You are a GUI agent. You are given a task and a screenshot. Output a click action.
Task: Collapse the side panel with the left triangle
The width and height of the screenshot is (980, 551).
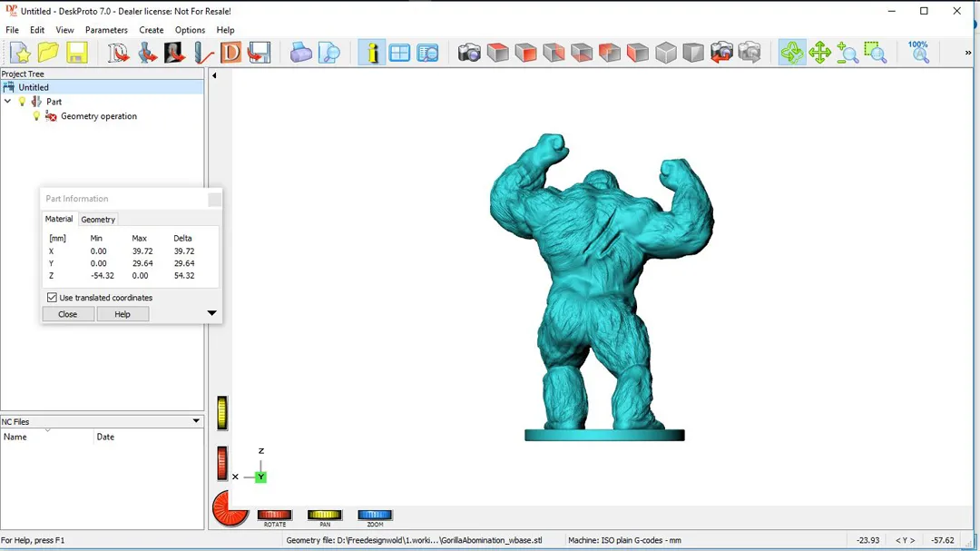[214, 75]
